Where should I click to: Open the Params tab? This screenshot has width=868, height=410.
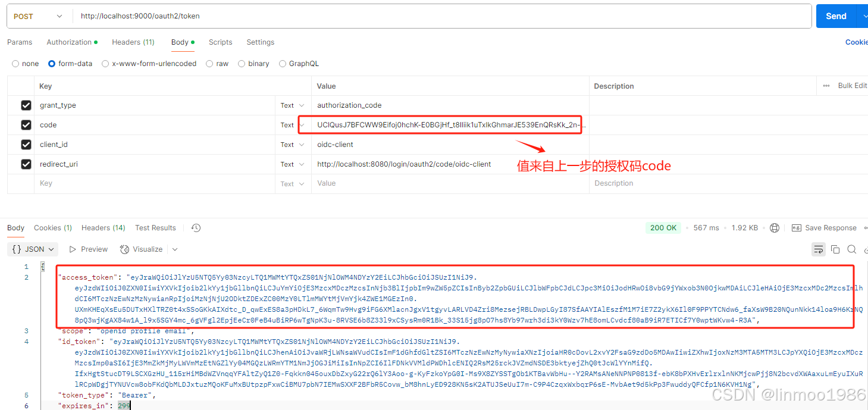click(x=20, y=42)
